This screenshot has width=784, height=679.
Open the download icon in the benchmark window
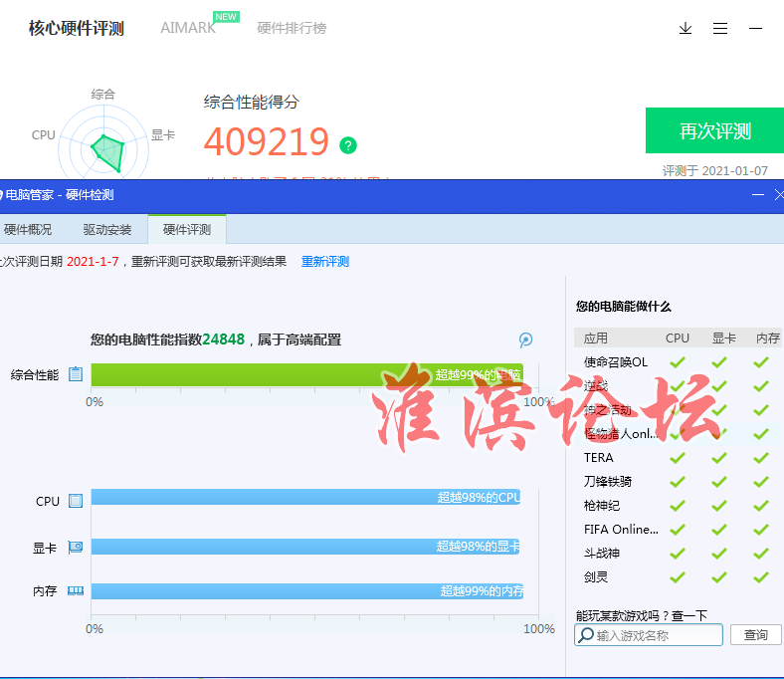[686, 29]
